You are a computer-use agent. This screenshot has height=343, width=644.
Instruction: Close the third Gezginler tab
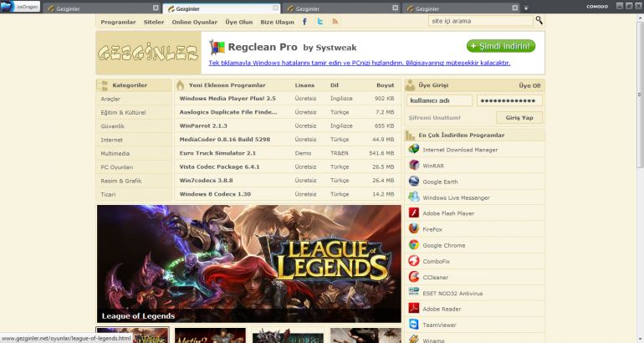(x=395, y=8)
